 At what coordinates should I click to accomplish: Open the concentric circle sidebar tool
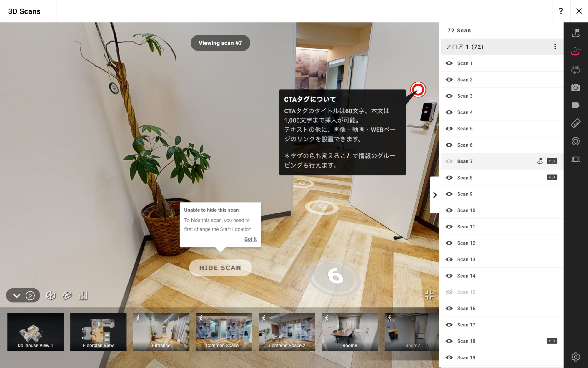[575, 141]
